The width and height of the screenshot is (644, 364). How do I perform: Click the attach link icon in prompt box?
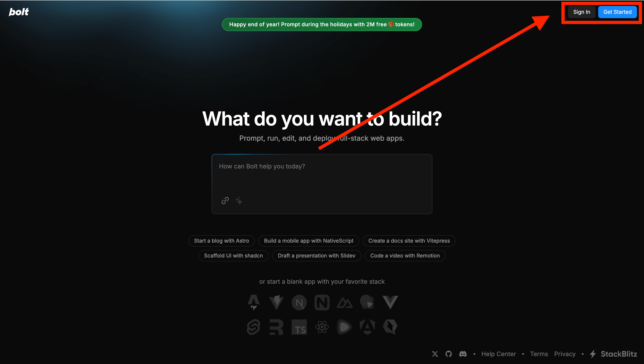pyautogui.click(x=225, y=201)
